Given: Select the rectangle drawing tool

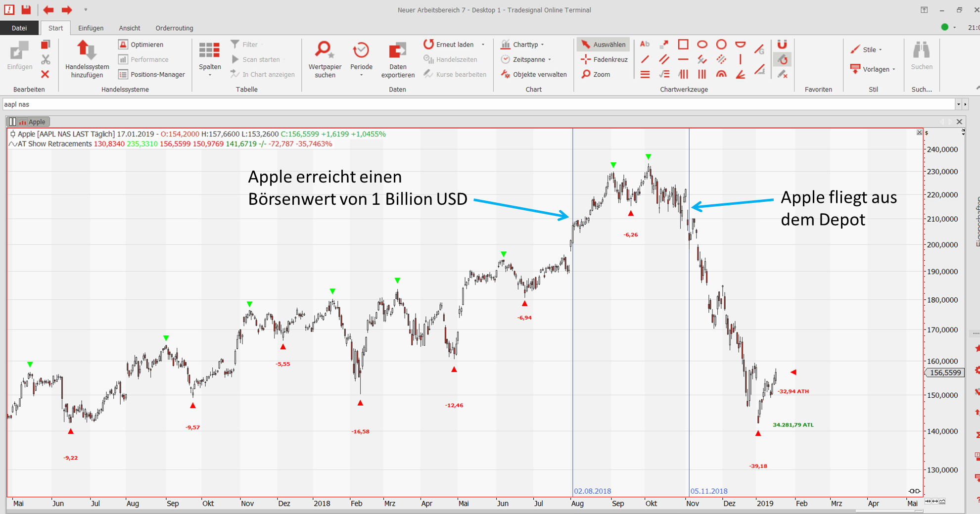Looking at the screenshot, I should (x=683, y=45).
